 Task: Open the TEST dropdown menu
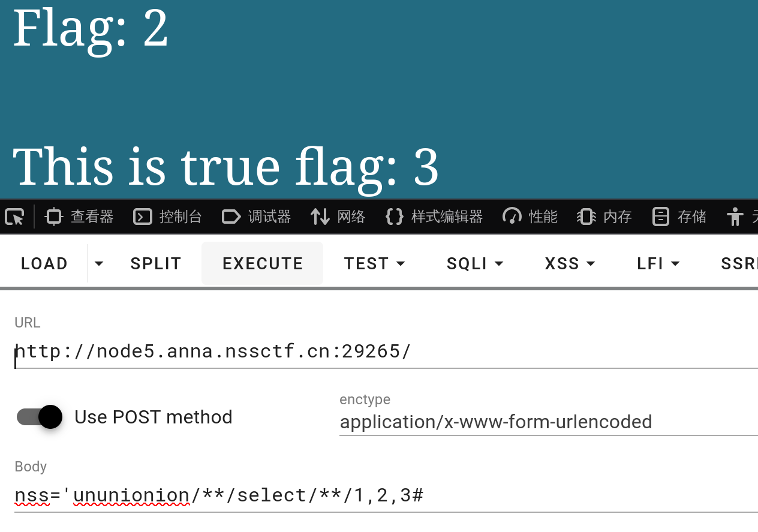[375, 263]
